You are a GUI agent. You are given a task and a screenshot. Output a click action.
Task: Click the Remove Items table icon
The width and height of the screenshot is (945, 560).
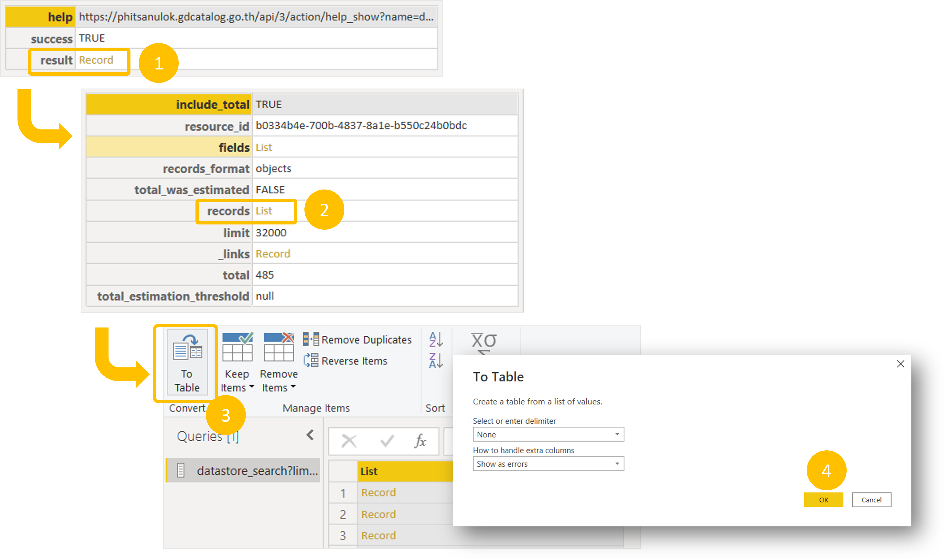[x=278, y=346]
